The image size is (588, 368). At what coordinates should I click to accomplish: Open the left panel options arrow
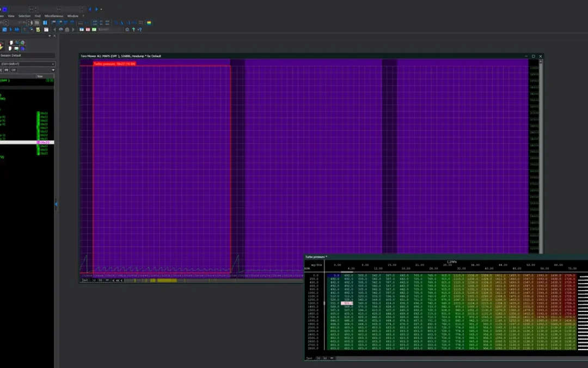pyautogui.click(x=50, y=35)
